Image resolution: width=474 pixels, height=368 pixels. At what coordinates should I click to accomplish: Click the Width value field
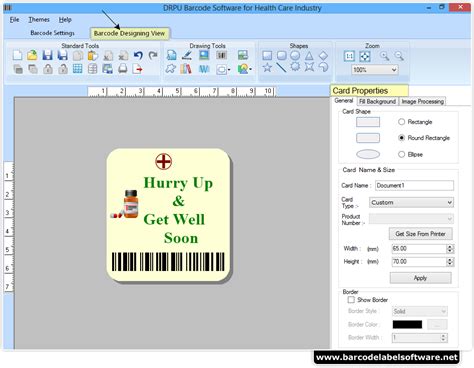tap(419, 249)
